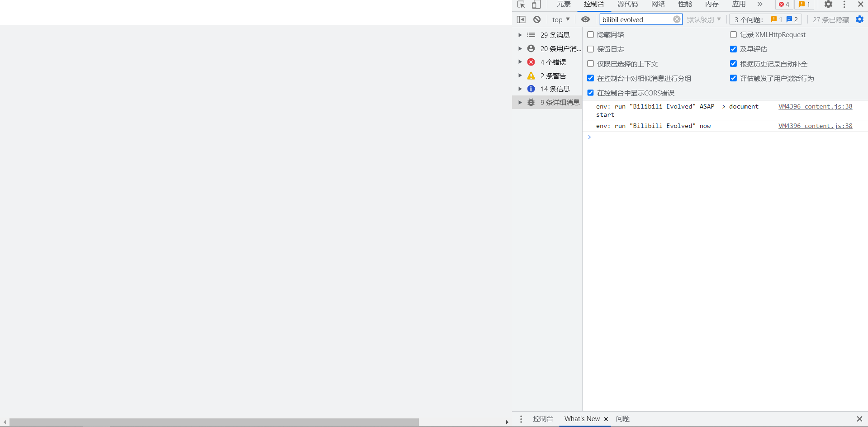Open more DevTools tabs chevron
Image resolution: width=868 pixels, height=427 pixels.
pos(760,4)
